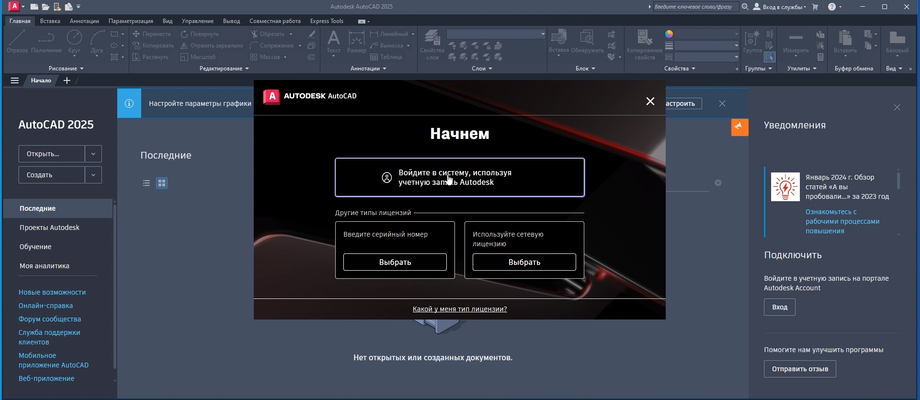Open Новые возможности link
Screen dimensions: 920x400
(52, 292)
